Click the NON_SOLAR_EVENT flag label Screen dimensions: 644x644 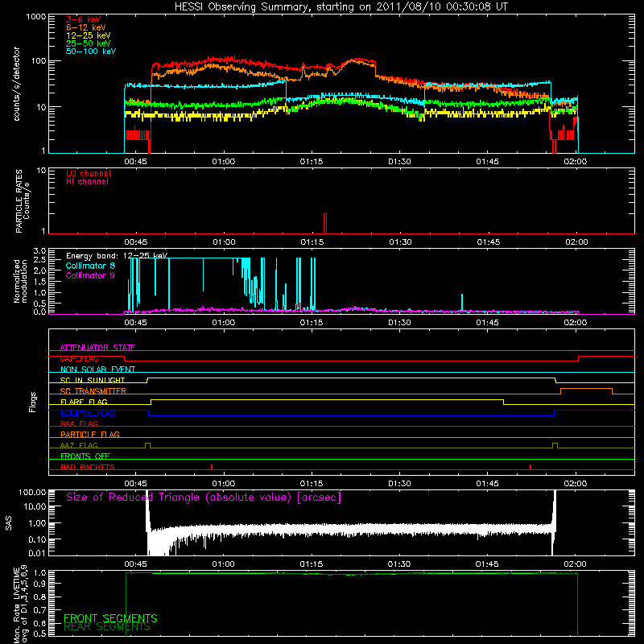[97, 369]
